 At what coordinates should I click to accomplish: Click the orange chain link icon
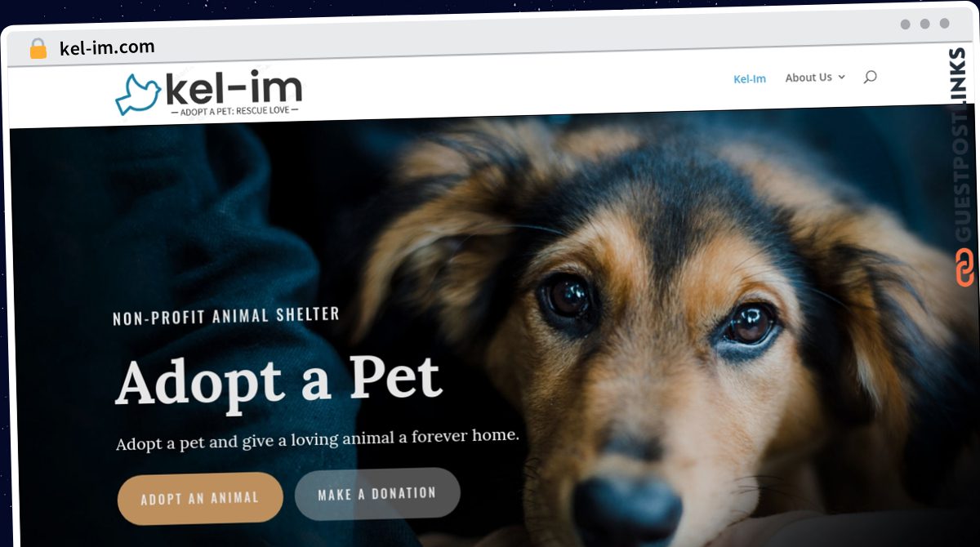coord(965,268)
